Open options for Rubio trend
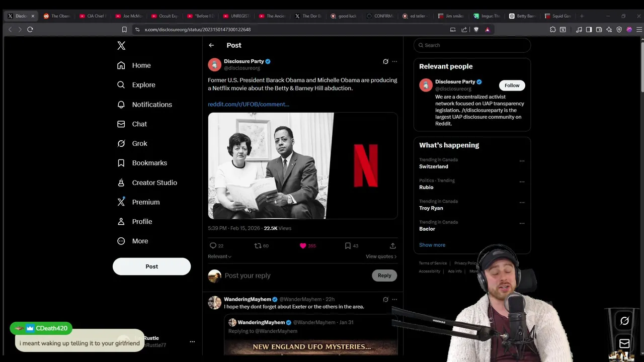Screen dimensions: 644x362 click(522, 182)
